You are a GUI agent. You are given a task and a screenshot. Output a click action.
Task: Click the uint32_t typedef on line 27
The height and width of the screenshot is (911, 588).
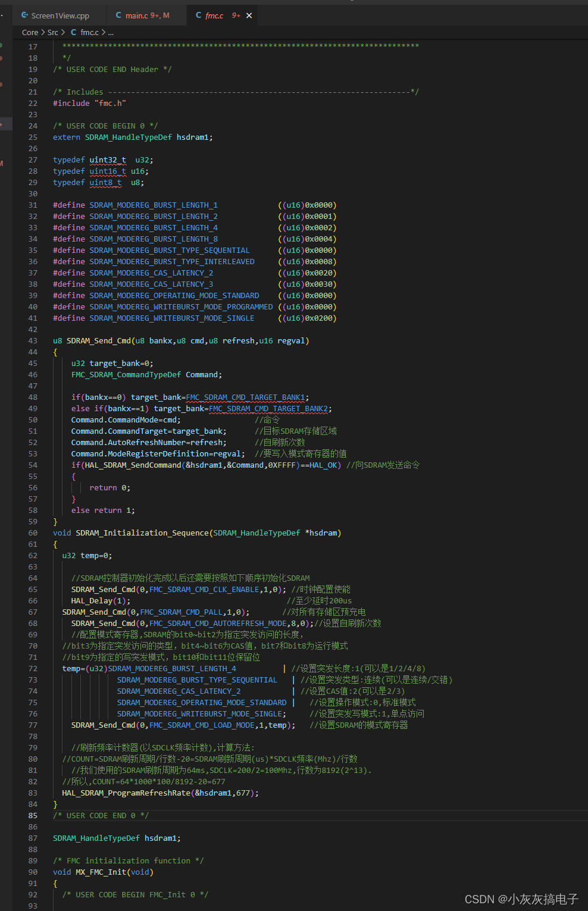point(108,160)
